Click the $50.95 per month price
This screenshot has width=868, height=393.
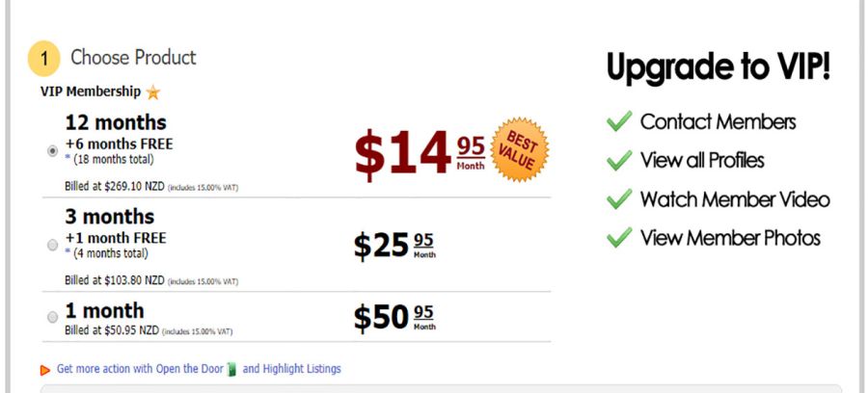[x=393, y=317]
